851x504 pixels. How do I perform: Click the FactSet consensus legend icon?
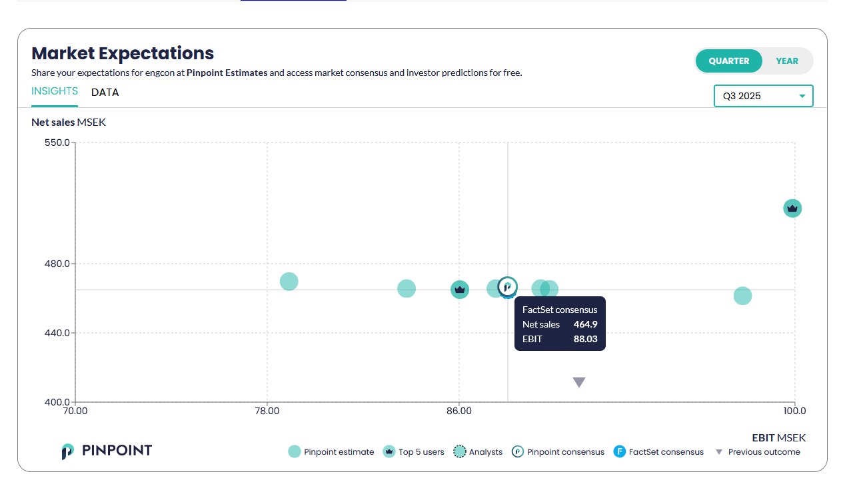tap(619, 451)
